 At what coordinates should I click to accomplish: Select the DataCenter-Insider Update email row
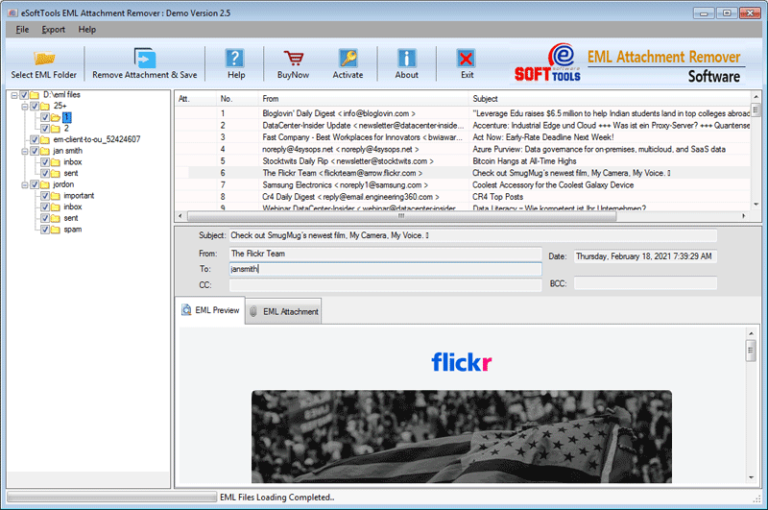click(462, 125)
